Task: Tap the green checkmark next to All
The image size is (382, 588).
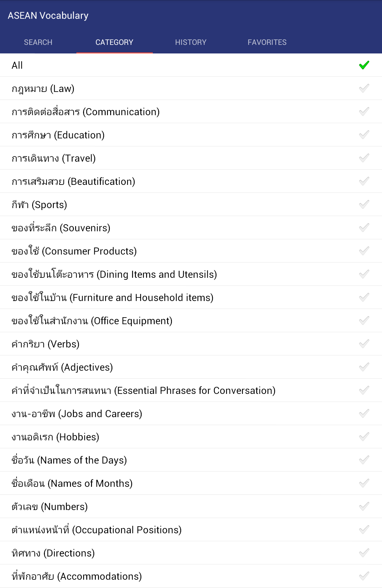Action: click(364, 65)
